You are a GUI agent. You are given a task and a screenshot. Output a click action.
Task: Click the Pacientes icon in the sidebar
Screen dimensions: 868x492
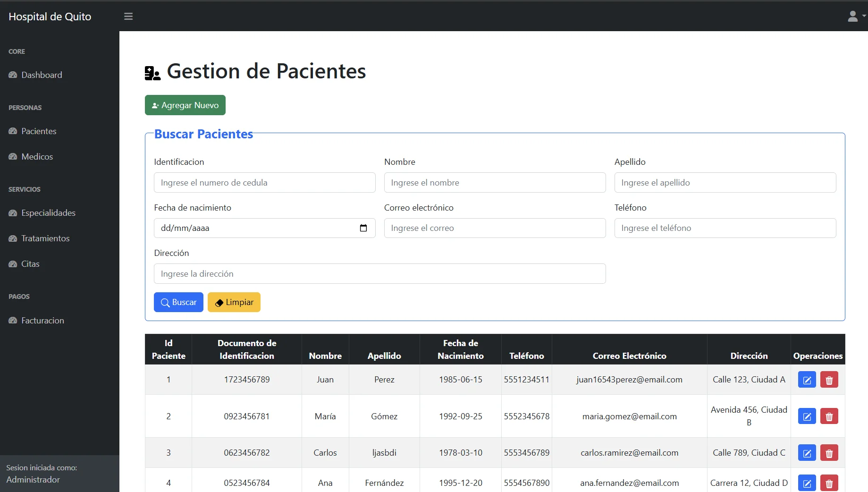point(13,131)
